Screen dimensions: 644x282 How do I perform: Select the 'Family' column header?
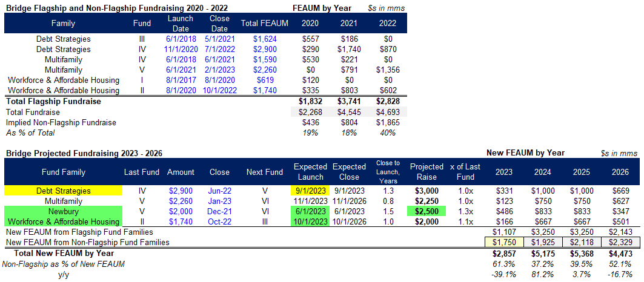click(x=63, y=24)
